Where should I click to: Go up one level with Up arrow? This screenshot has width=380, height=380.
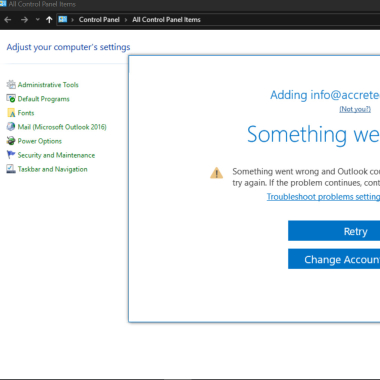point(49,20)
